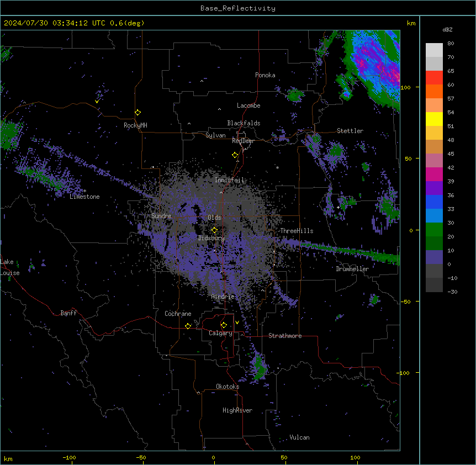The width and height of the screenshot is (476, 465).
Task: Click the Lake Louise label at left edge
Action: [10, 267]
